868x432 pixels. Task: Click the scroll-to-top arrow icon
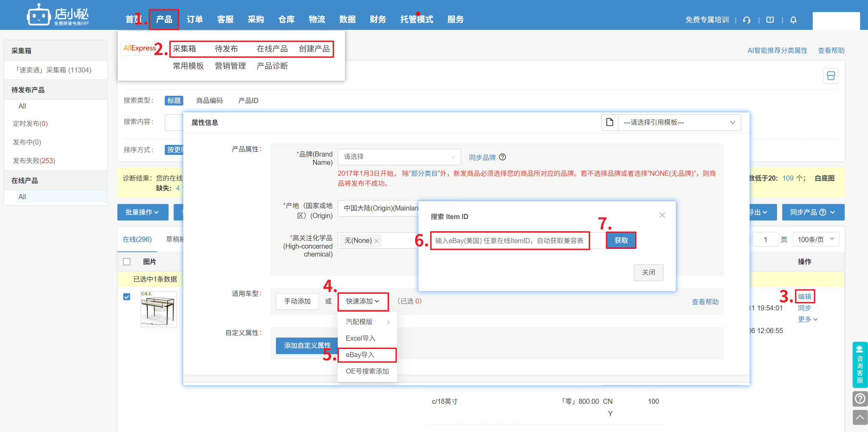point(860,417)
